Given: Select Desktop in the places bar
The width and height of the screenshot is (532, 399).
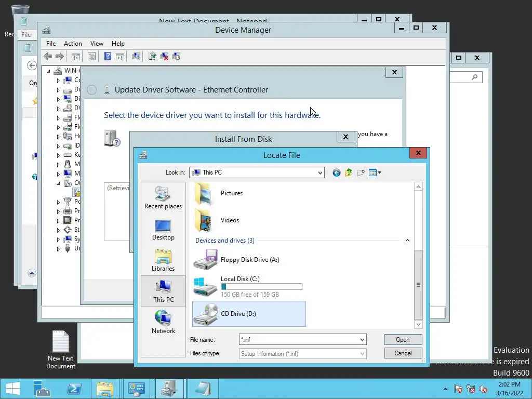Looking at the screenshot, I should coord(163,230).
